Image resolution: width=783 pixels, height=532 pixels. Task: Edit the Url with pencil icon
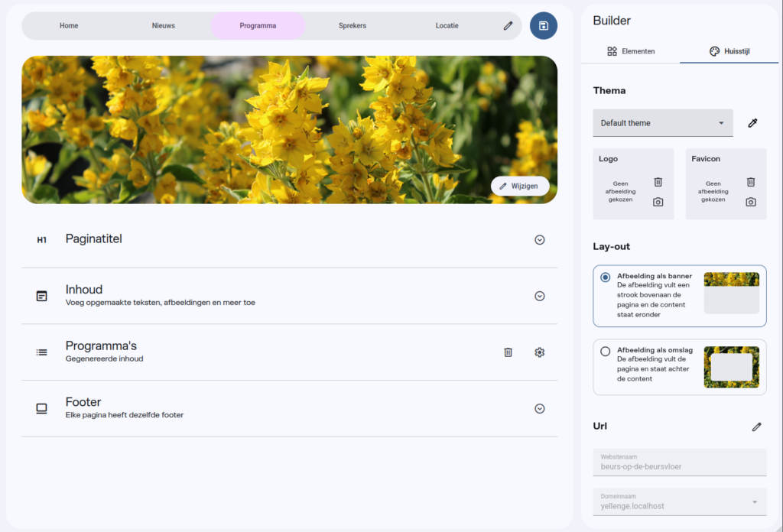click(756, 427)
